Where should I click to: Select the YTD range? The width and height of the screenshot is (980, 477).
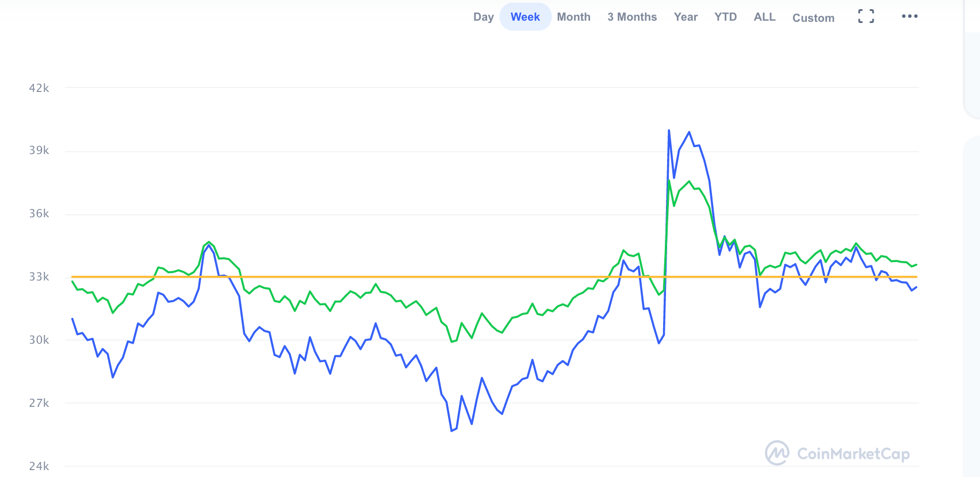[725, 17]
